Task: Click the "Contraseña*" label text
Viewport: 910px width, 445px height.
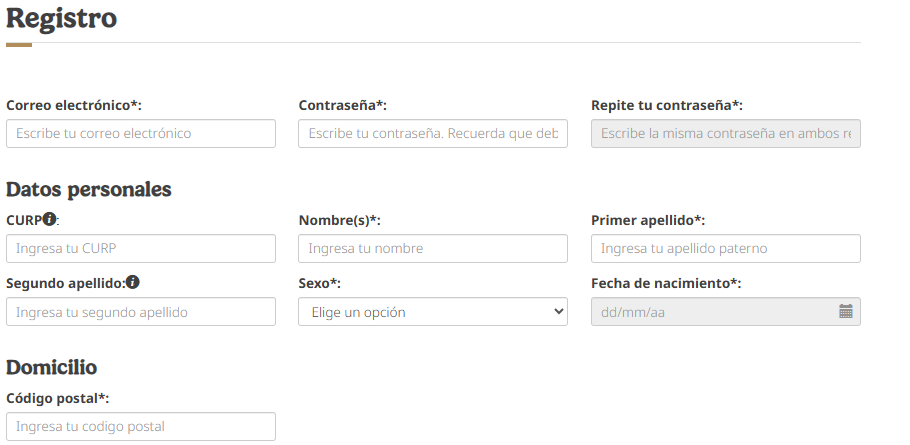Action: coord(342,105)
